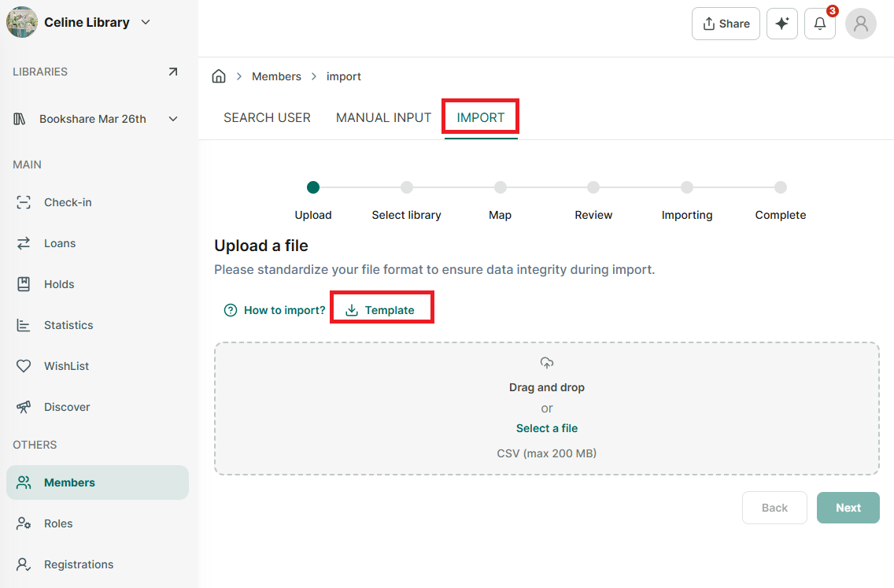Click the WishList heart icon
The width and height of the screenshot is (894, 588).
(24, 366)
